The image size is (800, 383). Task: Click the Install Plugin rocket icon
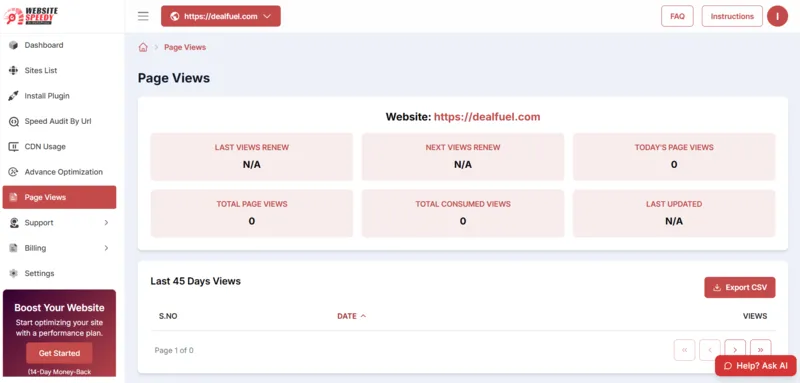pyautogui.click(x=14, y=96)
